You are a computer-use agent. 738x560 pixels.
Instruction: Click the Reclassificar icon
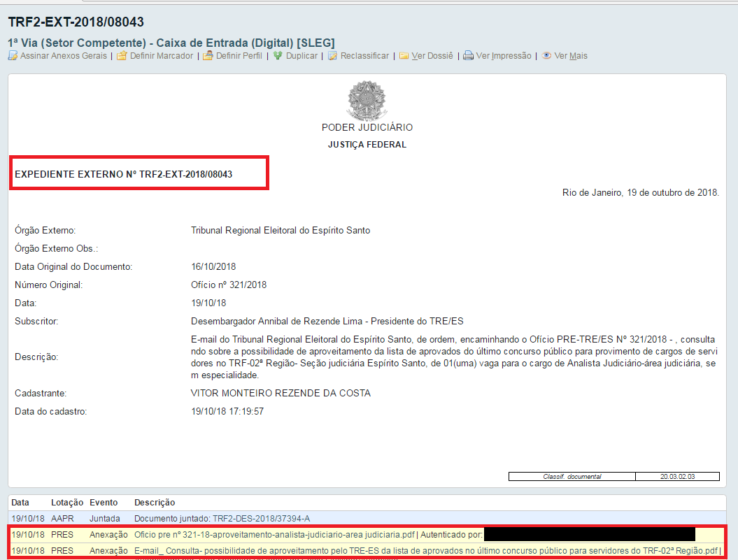pyautogui.click(x=332, y=56)
